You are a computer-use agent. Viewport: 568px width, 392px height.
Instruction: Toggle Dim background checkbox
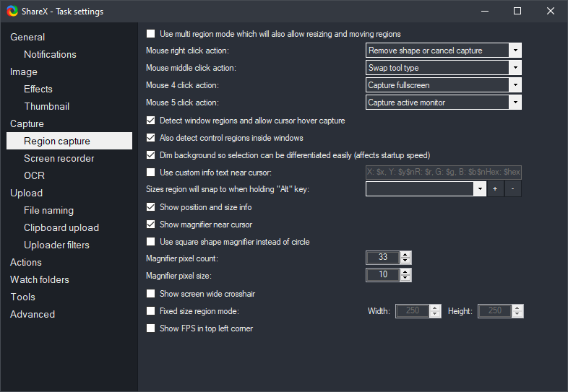click(151, 155)
